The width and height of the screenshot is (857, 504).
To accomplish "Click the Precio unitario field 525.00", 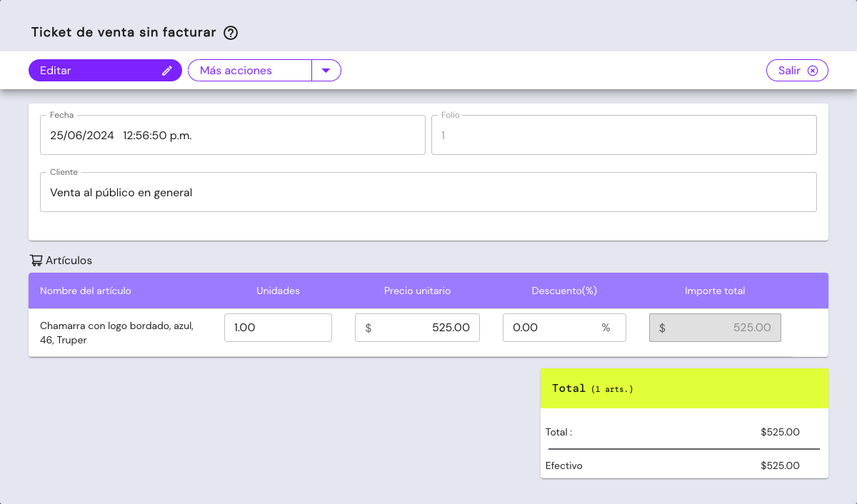I will click(417, 328).
